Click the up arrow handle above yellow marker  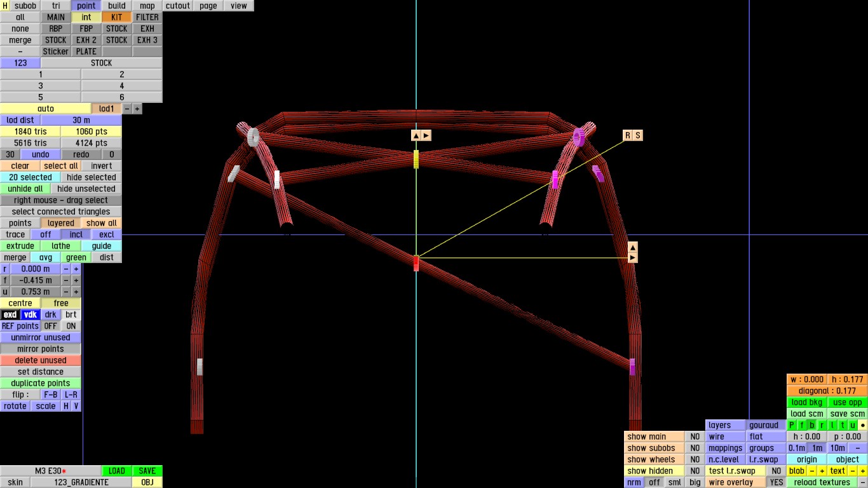coord(416,135)
